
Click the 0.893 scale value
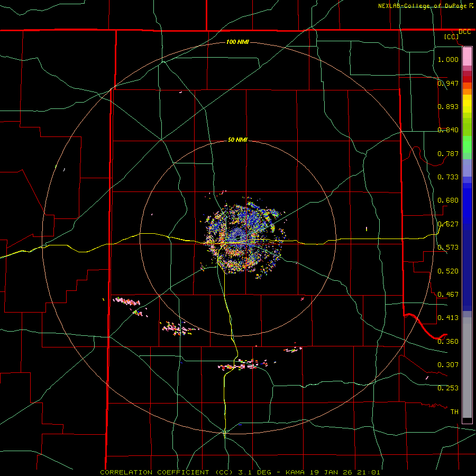(448, 106)
